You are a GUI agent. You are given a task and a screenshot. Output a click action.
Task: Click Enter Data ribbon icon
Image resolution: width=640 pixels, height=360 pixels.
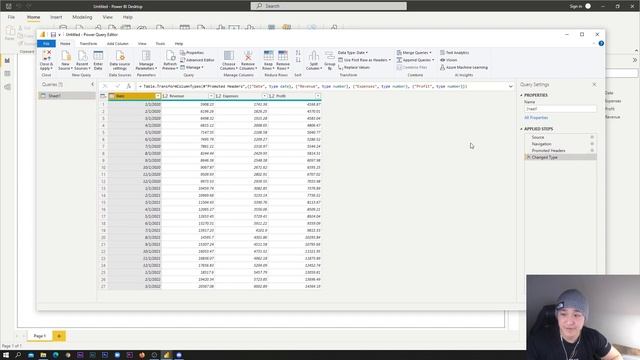pos(98,56)
